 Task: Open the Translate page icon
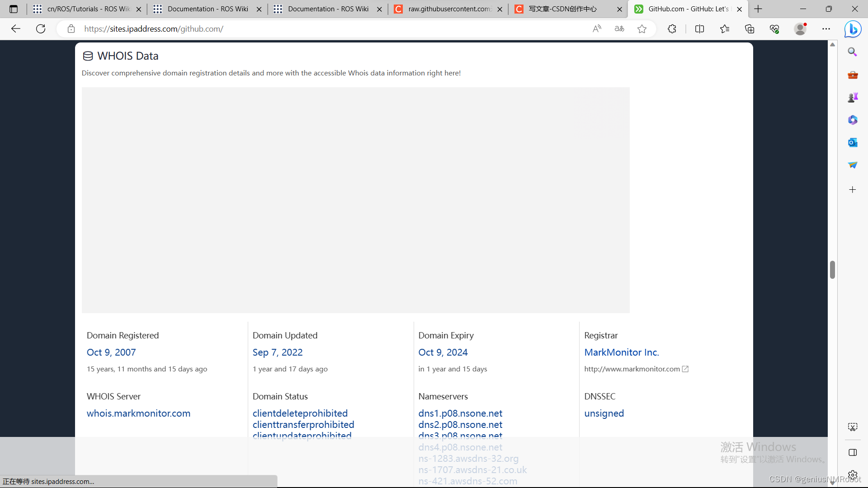[x=619, y=29]
